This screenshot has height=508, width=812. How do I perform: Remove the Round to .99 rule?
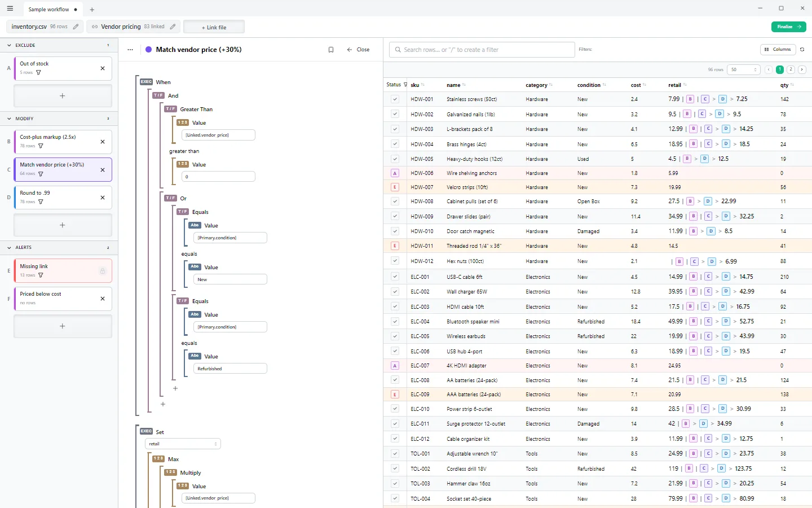coord(103,198)
